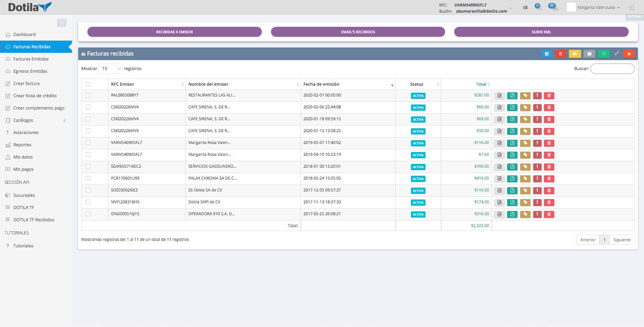The height and width of the screenshot is (327, 644).
Task: Check the SOE030926IE3 row checkbox
Action: [88, 190]
